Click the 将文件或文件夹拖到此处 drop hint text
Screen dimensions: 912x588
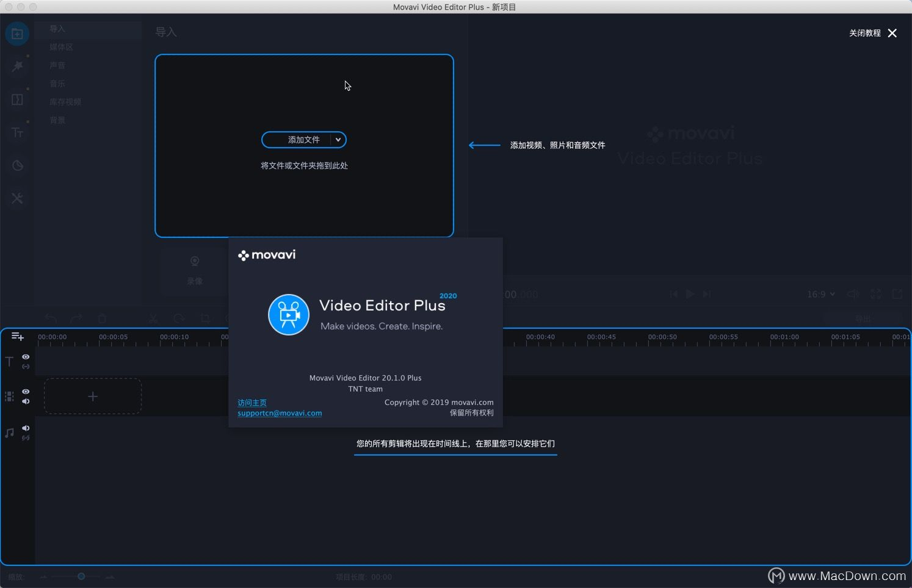[304, 165]
